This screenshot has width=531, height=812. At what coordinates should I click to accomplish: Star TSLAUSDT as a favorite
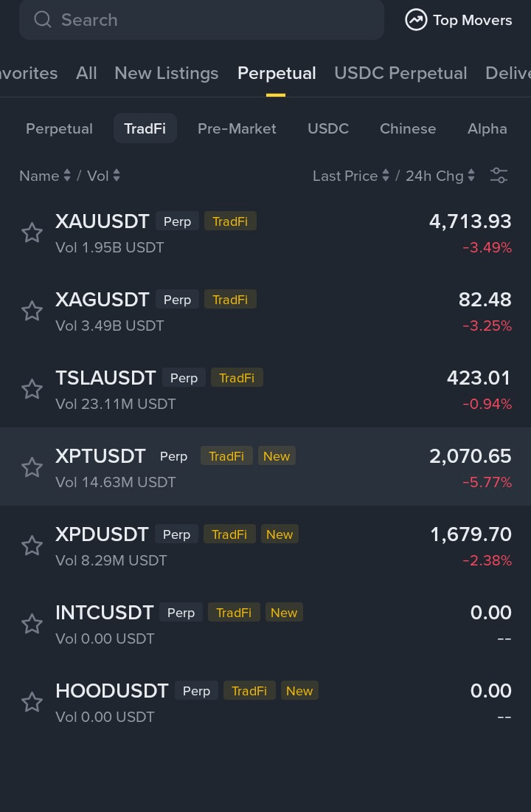(x=32, y=390)
